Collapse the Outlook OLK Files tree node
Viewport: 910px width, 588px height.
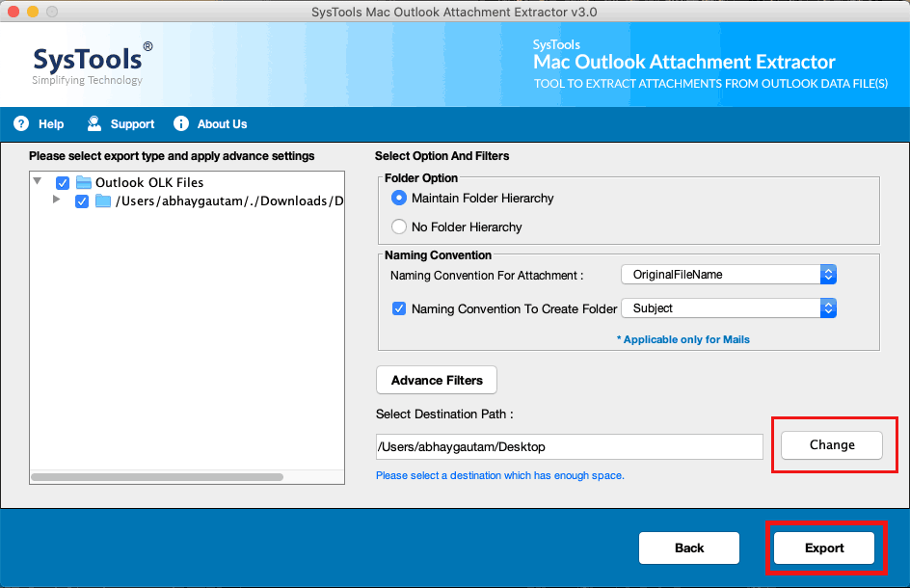pos(38,181)
